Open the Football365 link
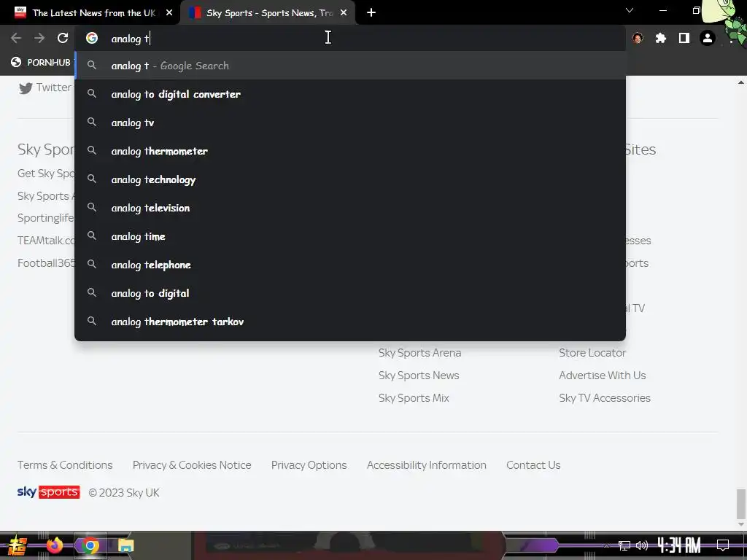Screen dimensions: 747x560 pos(46,262)
